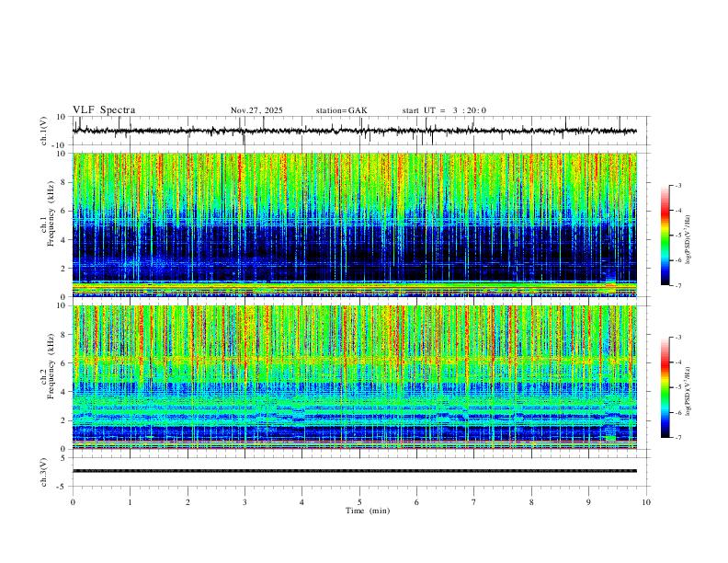Click the ch.1 spectrogram color scale bar

665,236
